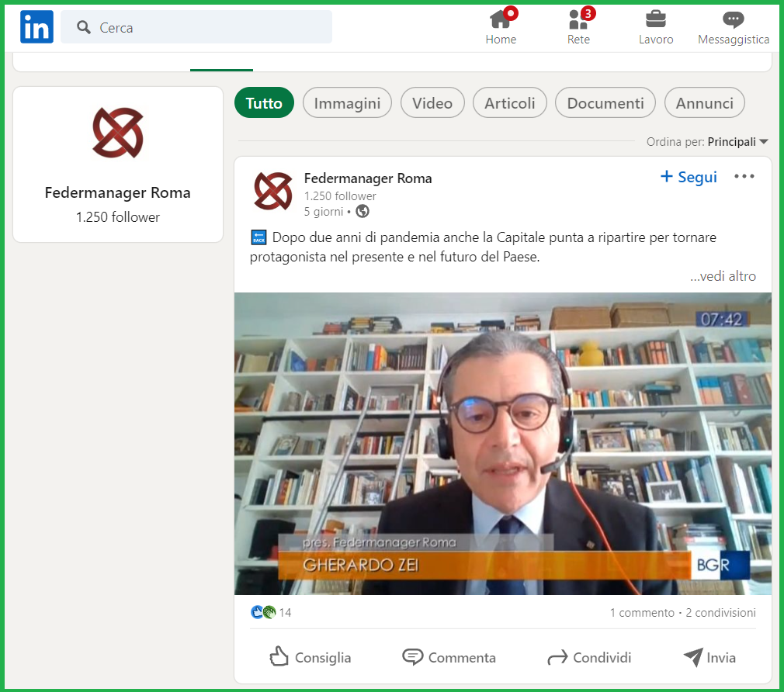Viewport: 784px width, 692px height.
Task: Open Federmanager Roma post author link
Action: [x=368, y=178]
